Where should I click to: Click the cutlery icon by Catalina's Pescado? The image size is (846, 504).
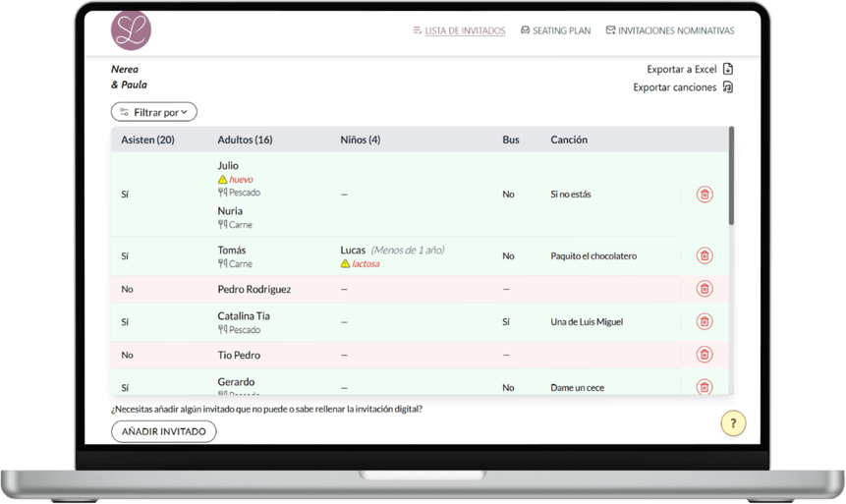click(x=222, y=330)
